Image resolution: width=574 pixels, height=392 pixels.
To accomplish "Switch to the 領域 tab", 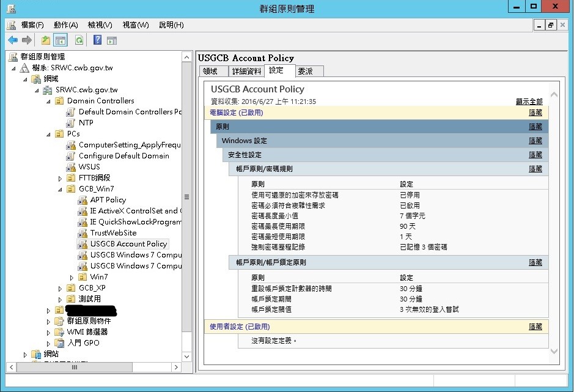I will (214, 72).
